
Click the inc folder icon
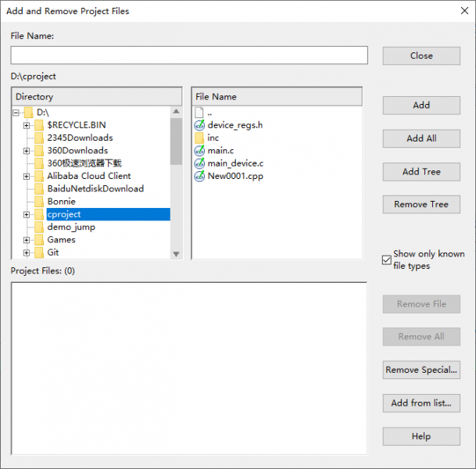[x=199, y=138]
